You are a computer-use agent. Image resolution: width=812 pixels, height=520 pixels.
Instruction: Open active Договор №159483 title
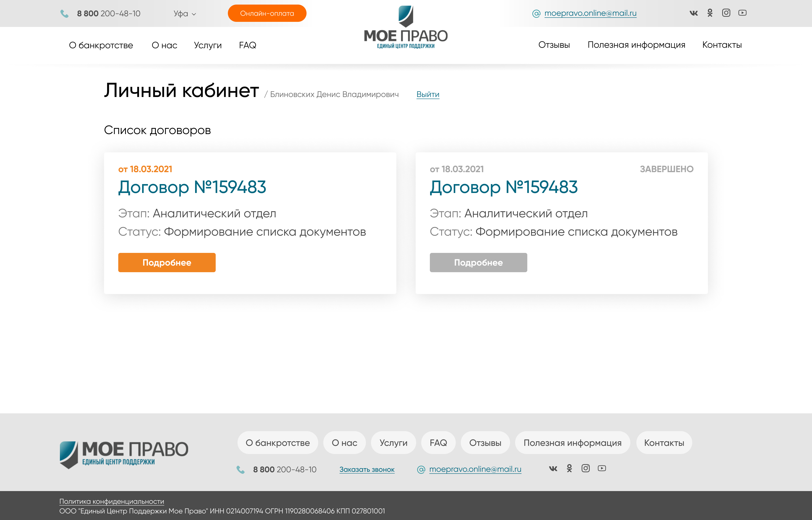192,187
